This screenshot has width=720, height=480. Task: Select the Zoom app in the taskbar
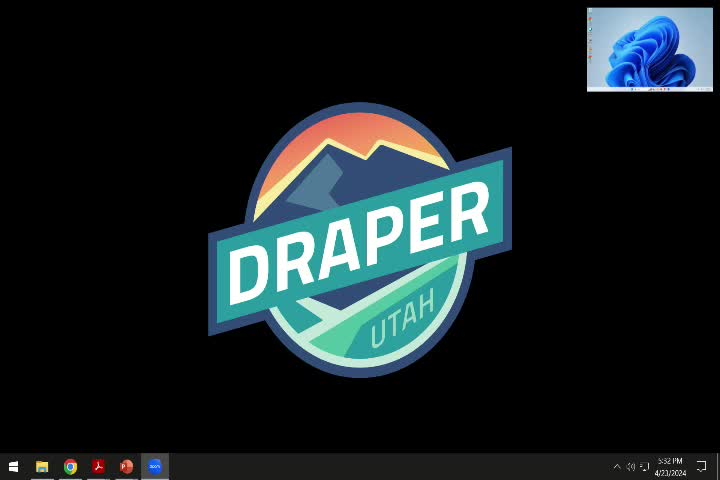click(x=155, y=467)
